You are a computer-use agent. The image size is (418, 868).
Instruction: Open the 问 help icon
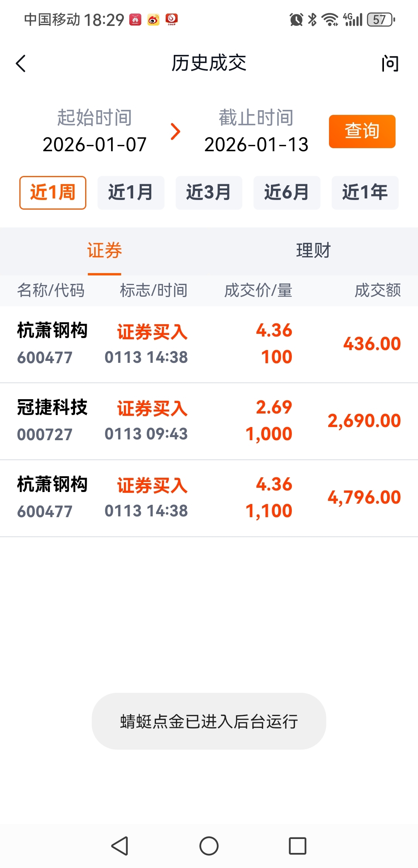click(390, 63)
